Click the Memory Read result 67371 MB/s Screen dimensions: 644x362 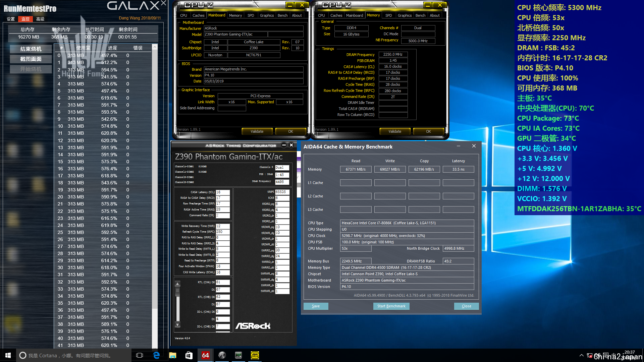[x=356, y=169]
